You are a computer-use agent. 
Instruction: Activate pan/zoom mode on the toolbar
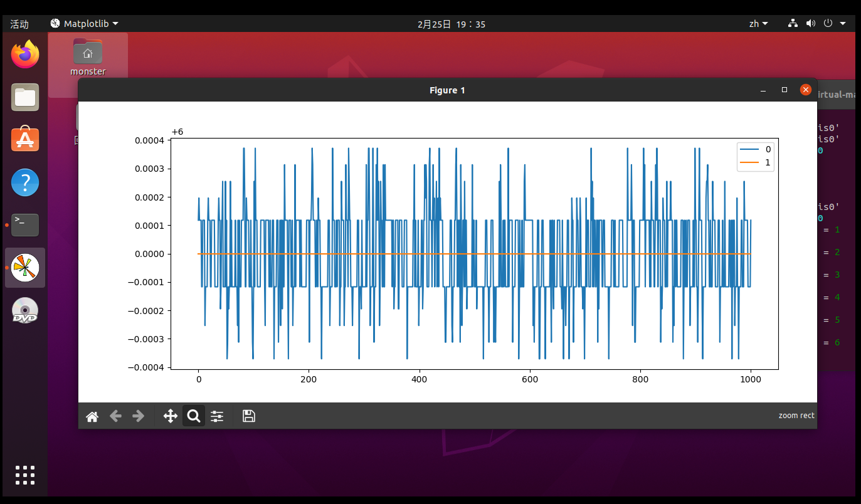pyautogui.click(x=170, y=416)
